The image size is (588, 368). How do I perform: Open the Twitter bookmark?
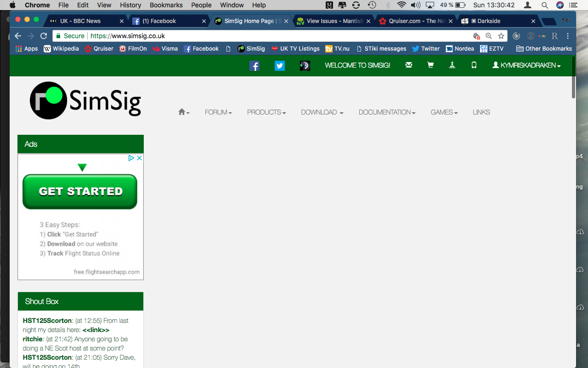(x=425, y=49)
